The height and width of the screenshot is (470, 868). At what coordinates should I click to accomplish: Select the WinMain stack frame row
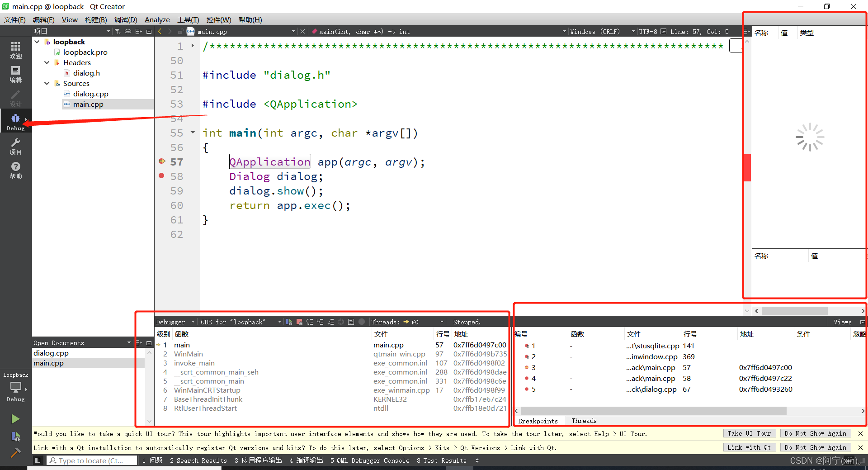tap(332, 354)
